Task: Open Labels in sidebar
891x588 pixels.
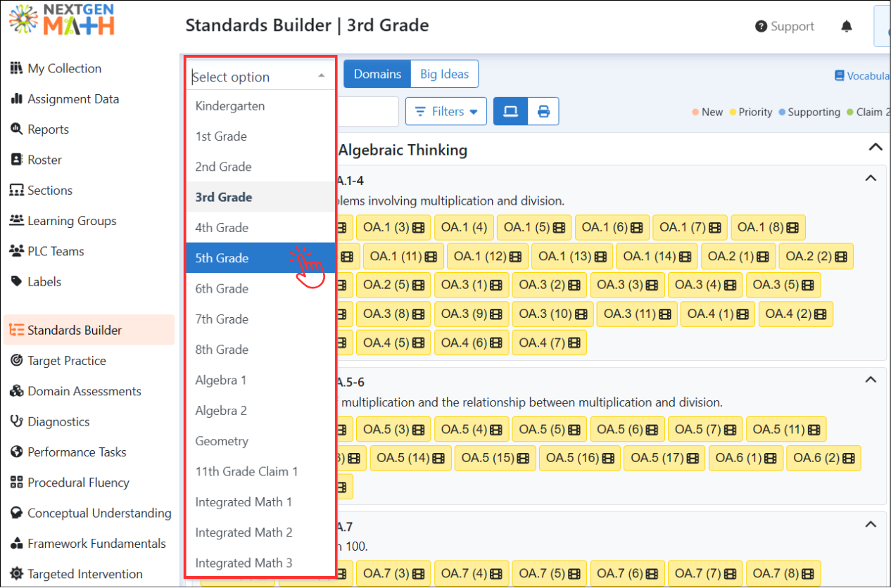Action: pos(36,281)
